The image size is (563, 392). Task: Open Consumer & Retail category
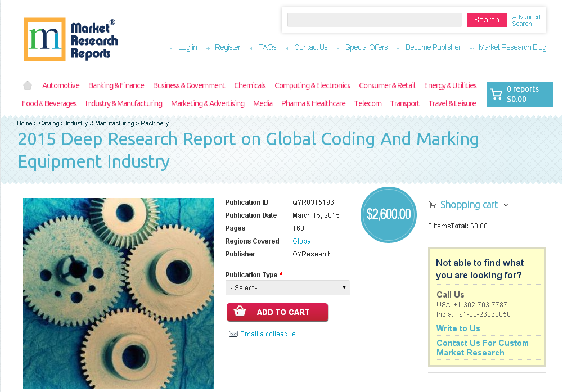[387, 85]
